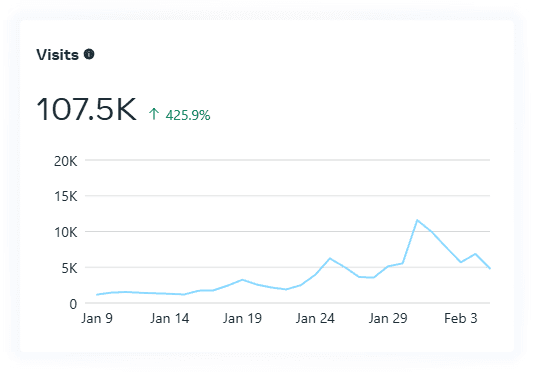Image resolution: width=554 pixels, height=392 pixels.
Task: Click the highest peak of the visits line
Action: coord(417,220)
